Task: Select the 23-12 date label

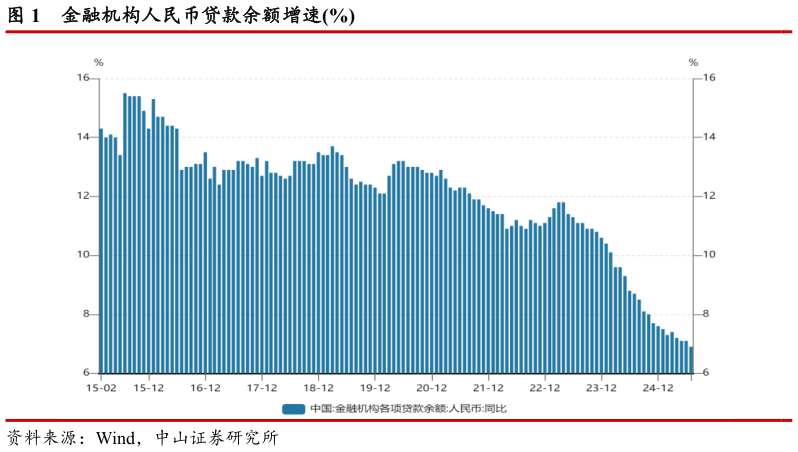Action: pos(600,387)
